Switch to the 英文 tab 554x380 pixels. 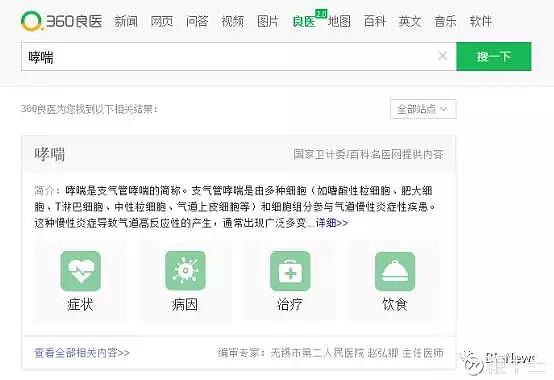[x=410, y=22]
